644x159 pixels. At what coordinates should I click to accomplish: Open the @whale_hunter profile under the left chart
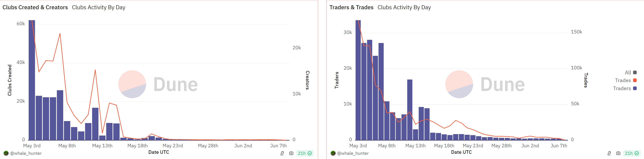tap(26, 153)
